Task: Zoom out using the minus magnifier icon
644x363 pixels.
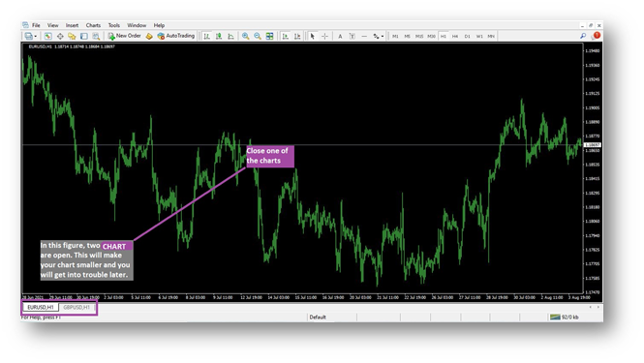Action: coord(258,36)
